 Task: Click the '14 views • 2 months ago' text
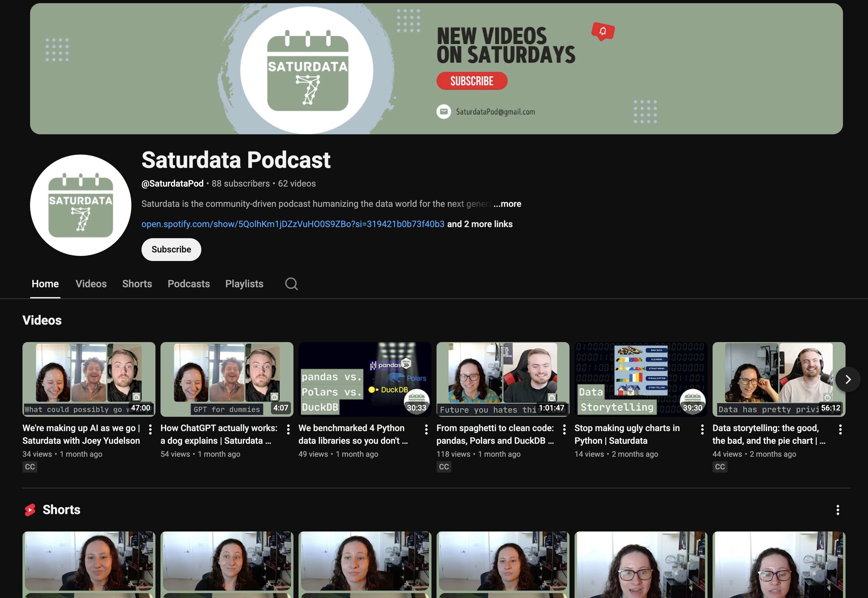tap(616, 454)
